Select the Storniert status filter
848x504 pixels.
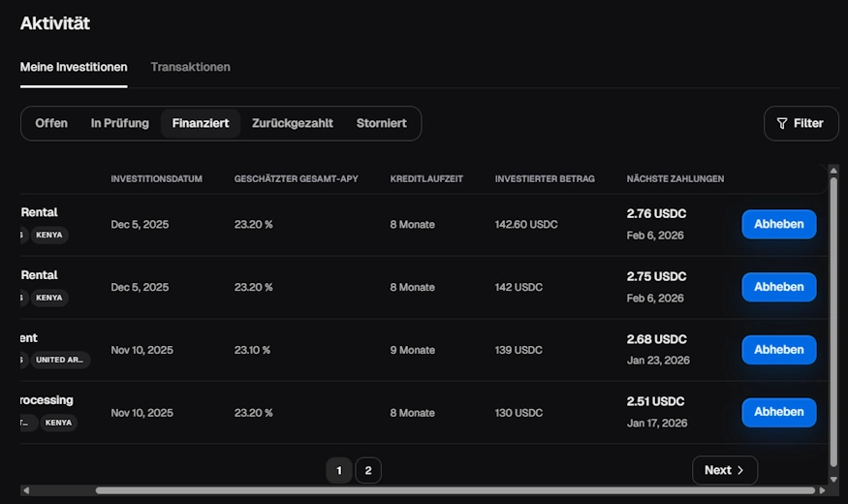tap(382, 123)
